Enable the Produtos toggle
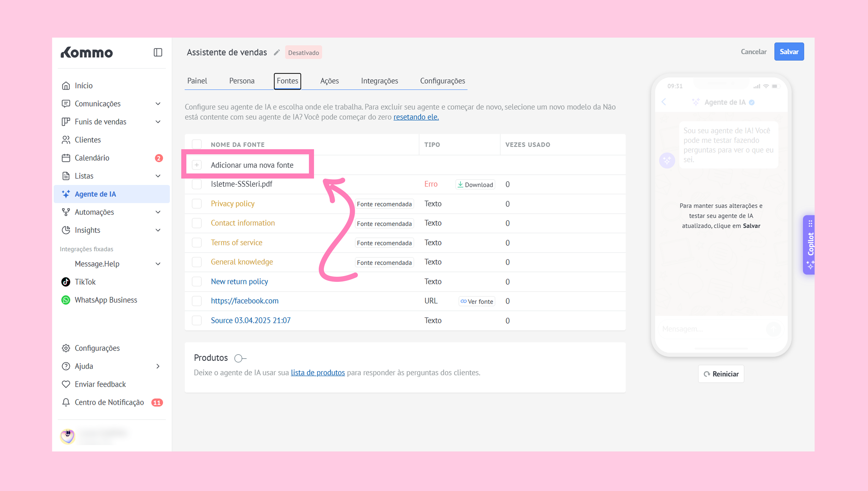The image size is (868, 491). [240, 358]
